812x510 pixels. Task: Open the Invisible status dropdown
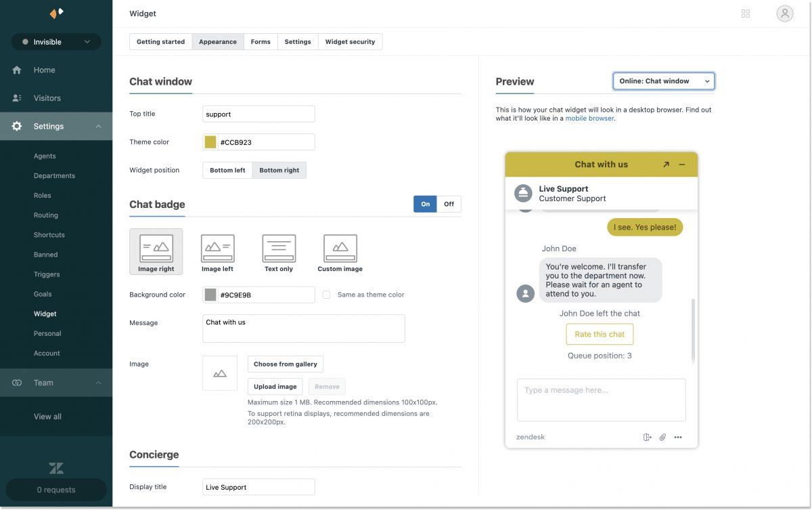pos(55,41)
